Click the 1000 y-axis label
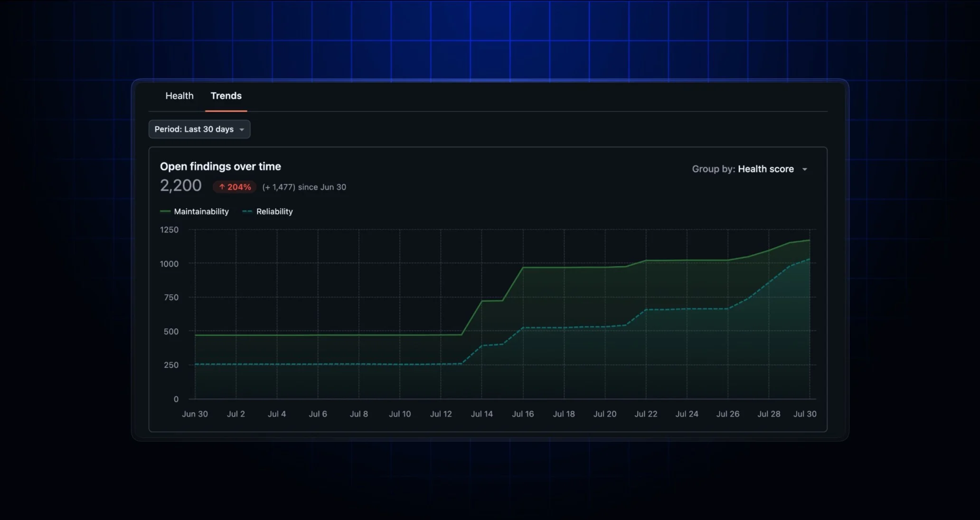980x520 pixels. pos(169,264)
